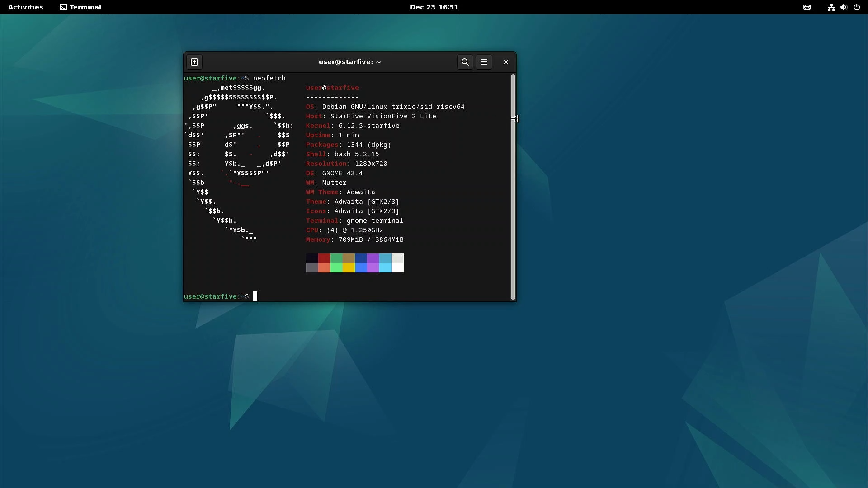This screenshot has width=868, height=488.
Task: Open the terminal hamburger menu
Action: pos(484,62)
